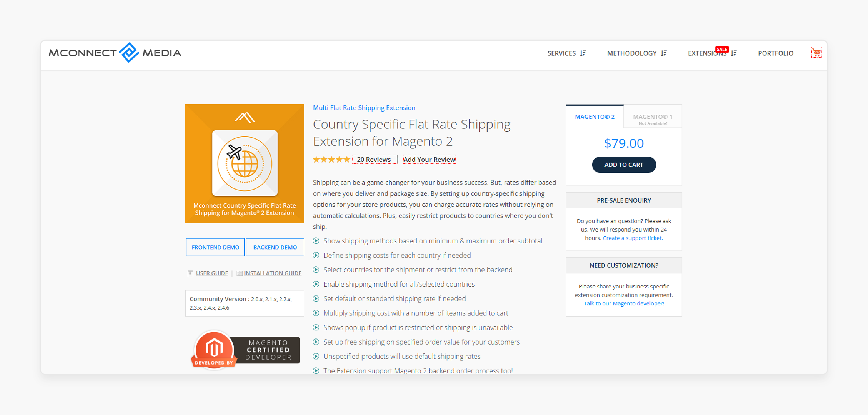
Task: Click the product title heading
Action: coord(412,133)
